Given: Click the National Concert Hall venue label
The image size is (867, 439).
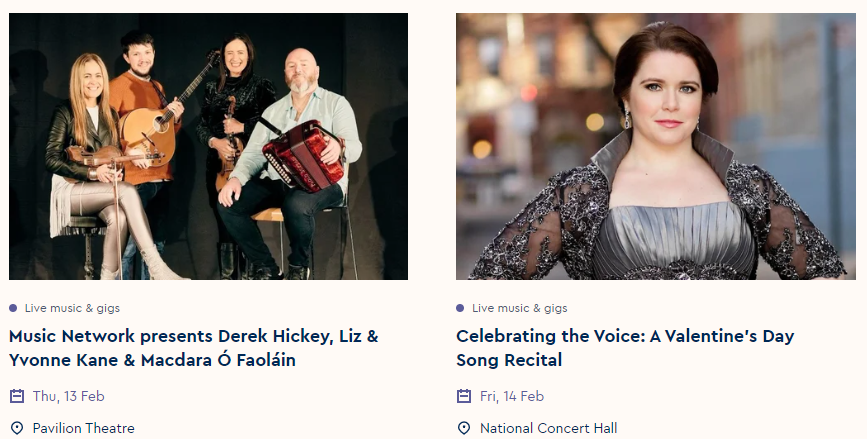Looking at the screenshot, I should tap(548, 428).
